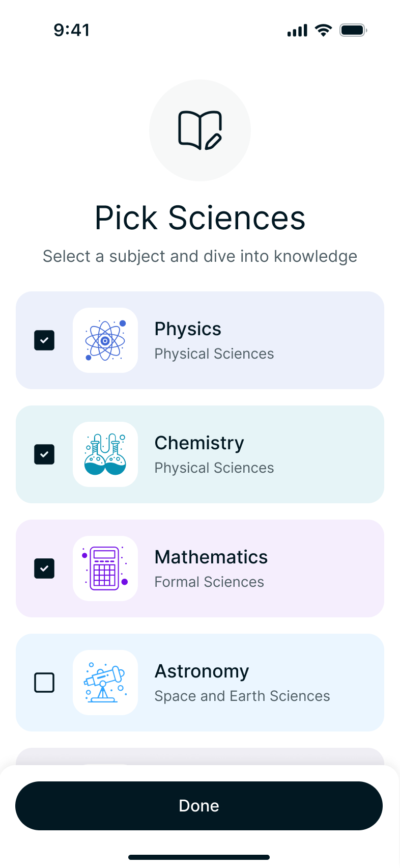The height and width of the screenshot is (868, 400).
Task: Tap the Chemistry subject title
Action: pos(199,443)
